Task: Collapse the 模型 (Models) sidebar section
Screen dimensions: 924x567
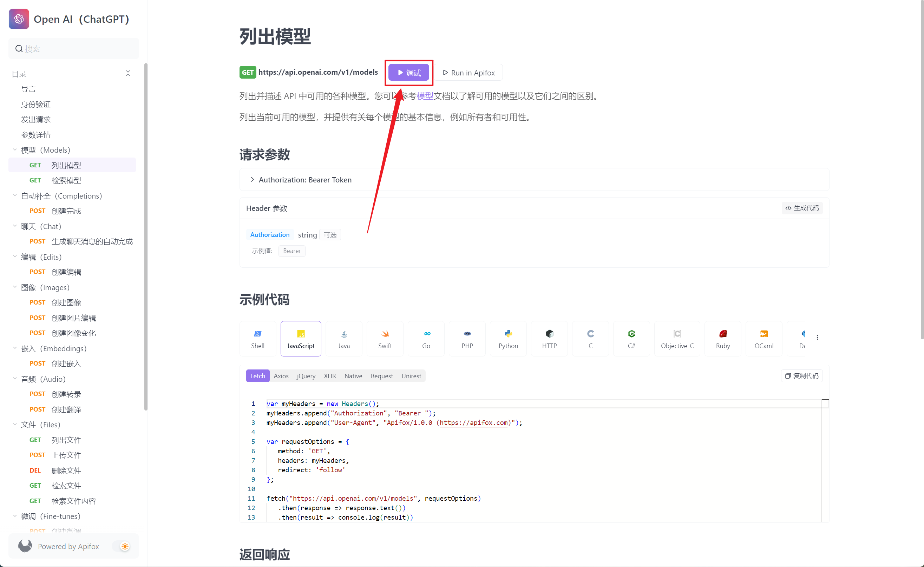Action: coord(15,149)
